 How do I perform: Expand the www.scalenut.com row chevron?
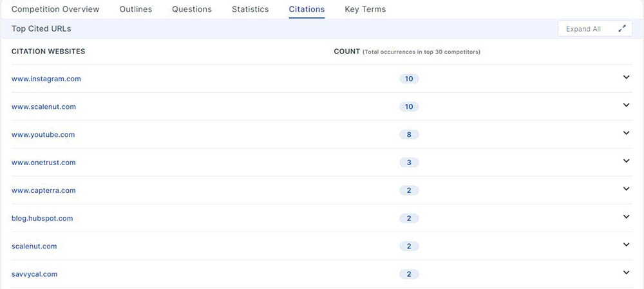pos(625,105)
